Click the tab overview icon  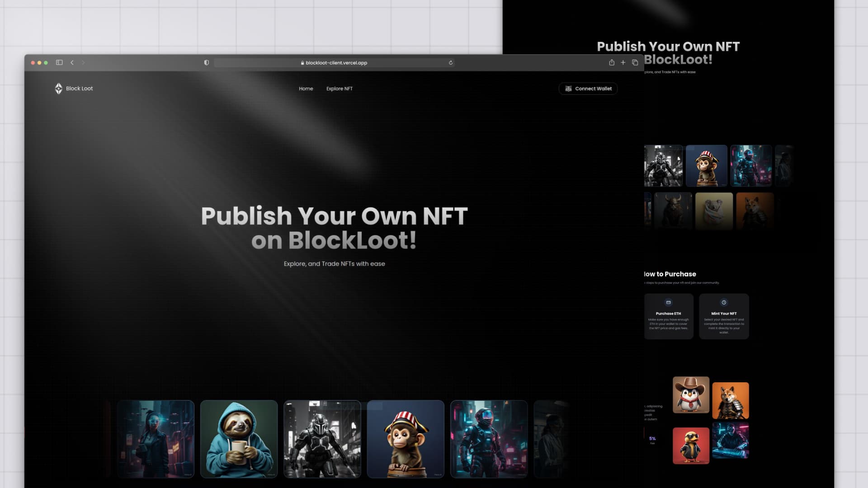(634, 62)
